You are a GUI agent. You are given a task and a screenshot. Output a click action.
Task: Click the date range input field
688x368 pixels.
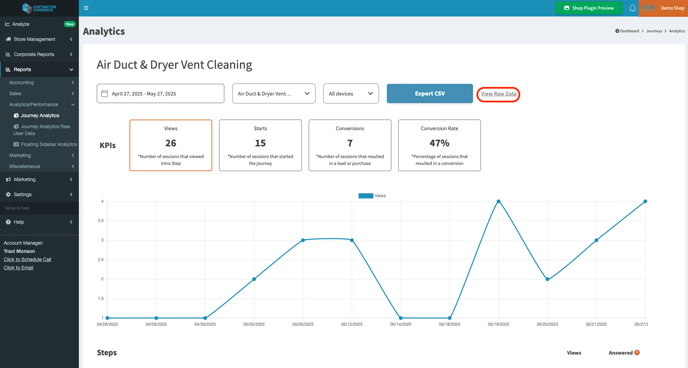click(x=160, y=93)
